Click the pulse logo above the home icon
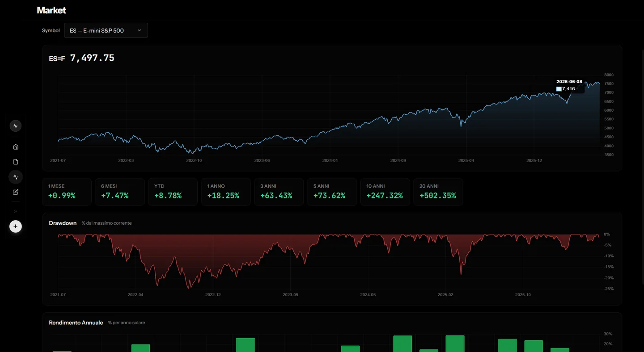The image size is (644, 352). click(16, 126)
